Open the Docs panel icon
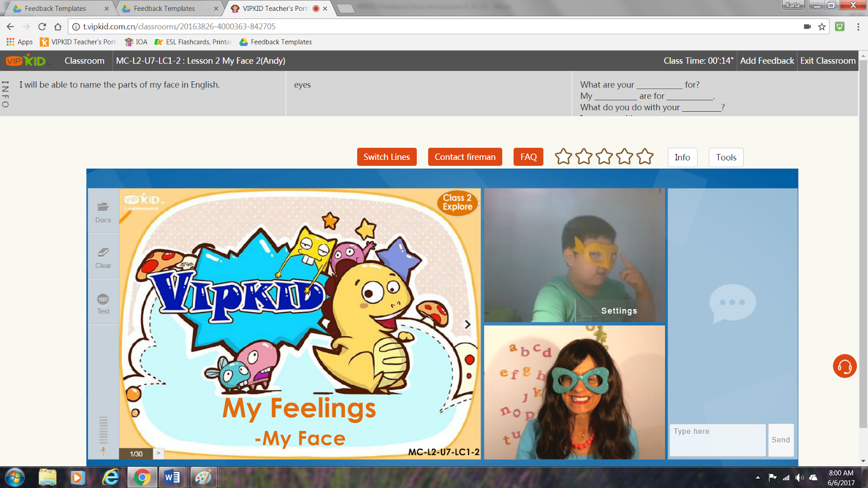The height and width of the screenshot is (488, 868). [x=103, y=212]
